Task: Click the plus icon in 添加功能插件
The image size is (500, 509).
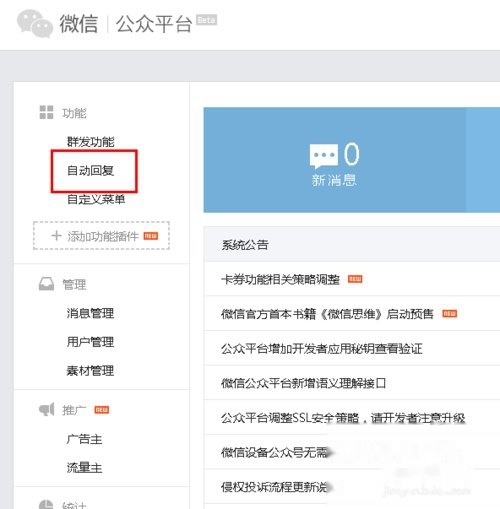Action: pos(56,236)
